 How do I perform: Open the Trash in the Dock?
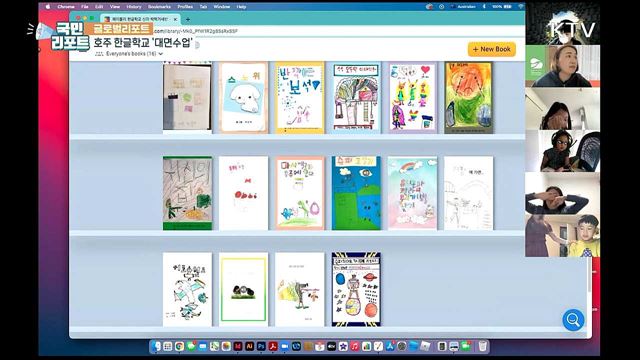(x=482, y=347)
